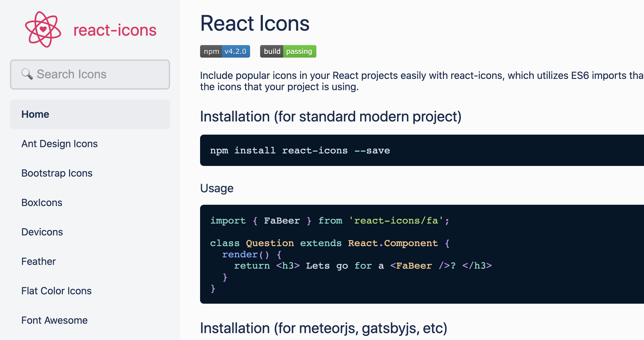
Task: Navigate to Font Awesome icons
Action: tap(54, 320)
